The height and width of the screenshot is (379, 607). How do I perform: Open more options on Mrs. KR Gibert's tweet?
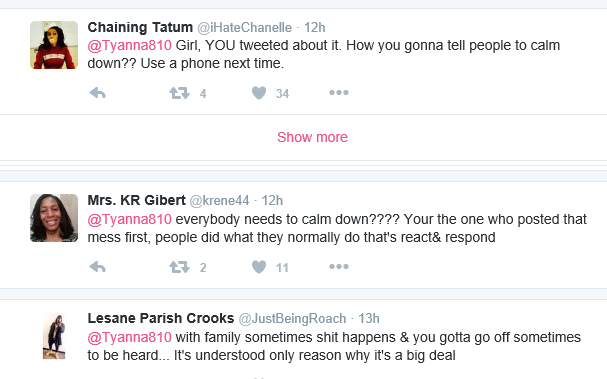(x=339, y=266)
